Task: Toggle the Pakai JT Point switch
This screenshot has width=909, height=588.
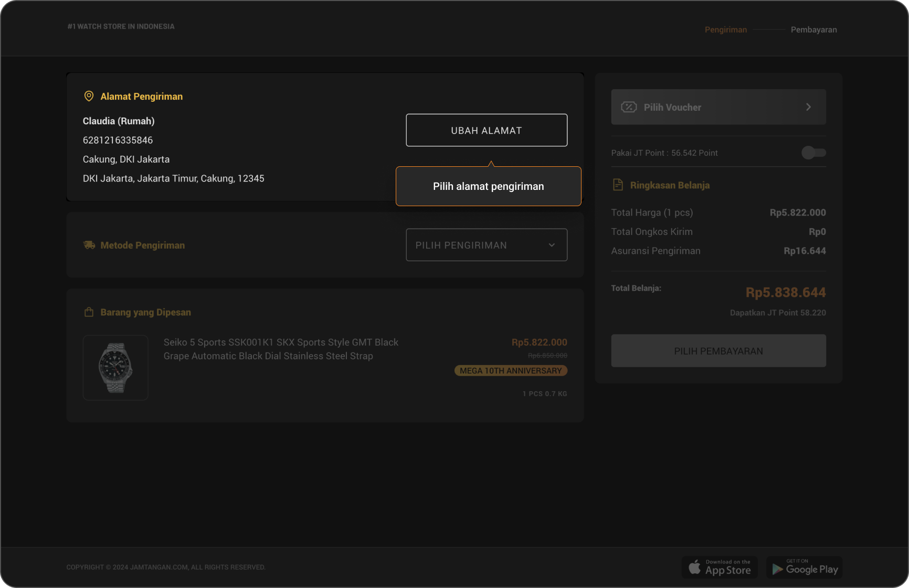Action: [813, 153]
